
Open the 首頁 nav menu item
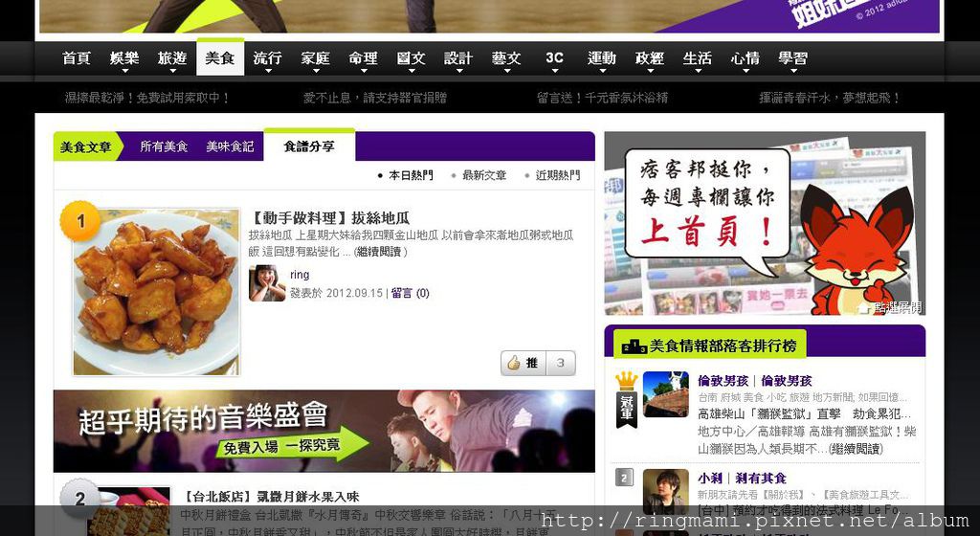pyautogui.click(x=77, y=58)
